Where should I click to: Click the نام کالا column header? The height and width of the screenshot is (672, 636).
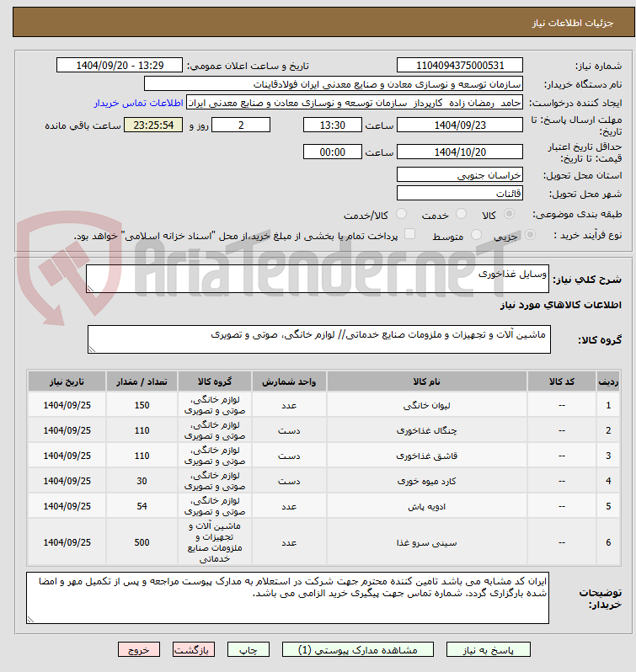[x=426, y=381]
